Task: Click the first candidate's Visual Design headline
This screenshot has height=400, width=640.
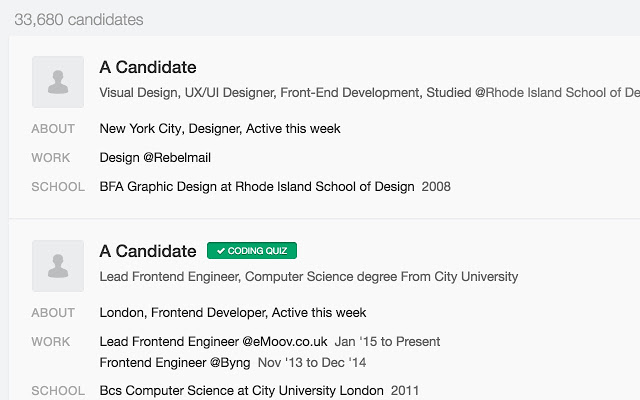Action: 369,93
